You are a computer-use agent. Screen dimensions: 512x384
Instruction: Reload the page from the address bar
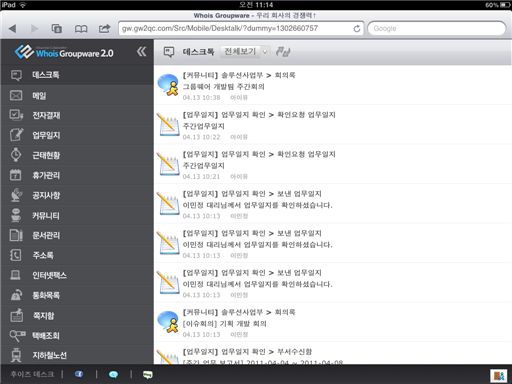pos(357,29)
